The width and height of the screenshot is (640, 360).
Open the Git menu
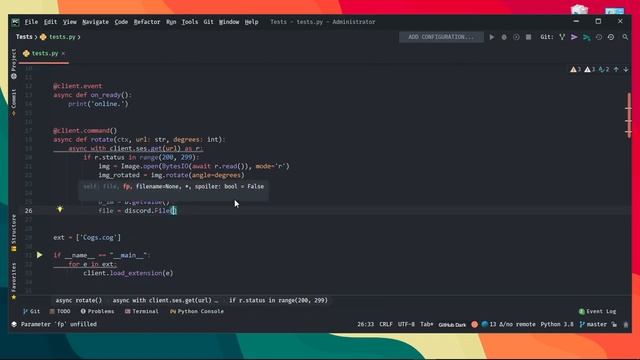click(209, 22)
